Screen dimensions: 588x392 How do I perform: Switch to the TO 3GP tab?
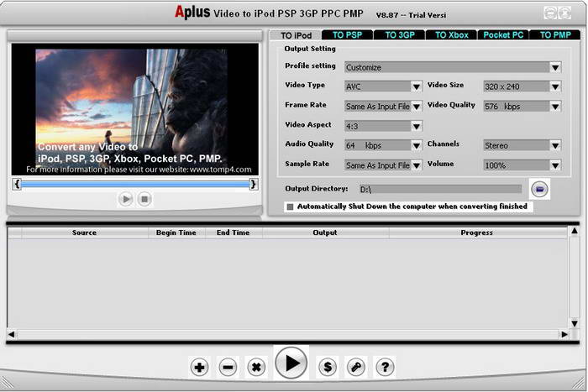pos(400,35)
